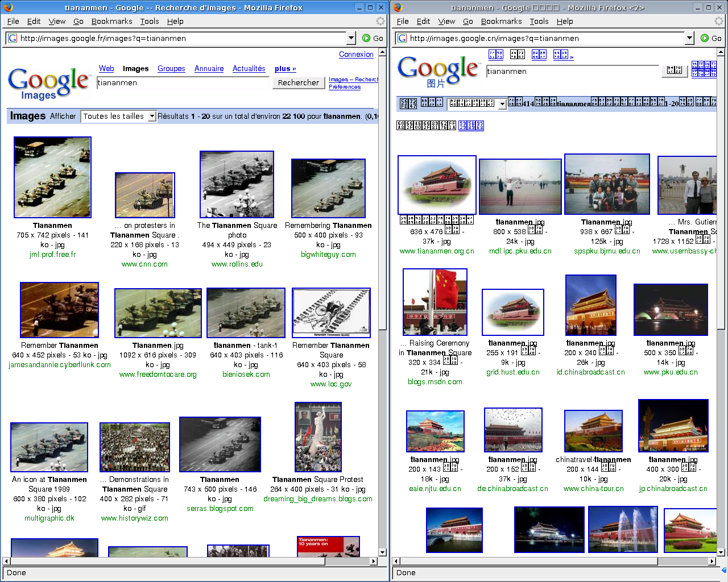Click multigraphic.dk source link
The width and height of the screenshot is (728, 582).
click(x=49, y=518)
